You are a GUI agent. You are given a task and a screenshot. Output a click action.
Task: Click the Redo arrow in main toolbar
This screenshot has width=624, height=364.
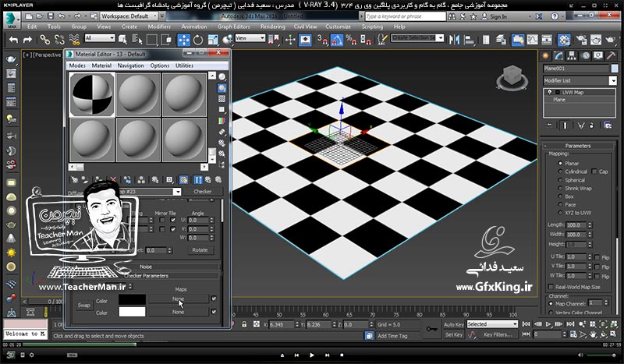coord(27,40)
